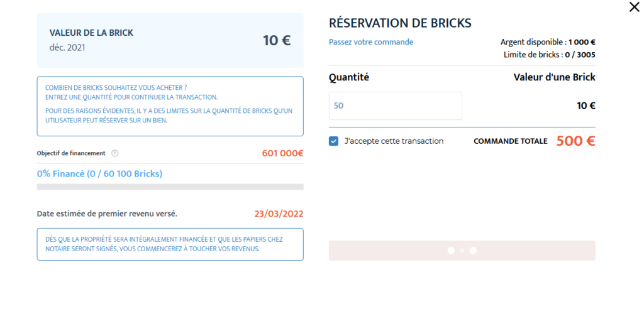Click the 500 € total order amount
Screen dimensions: 644x309
(576, 141)
